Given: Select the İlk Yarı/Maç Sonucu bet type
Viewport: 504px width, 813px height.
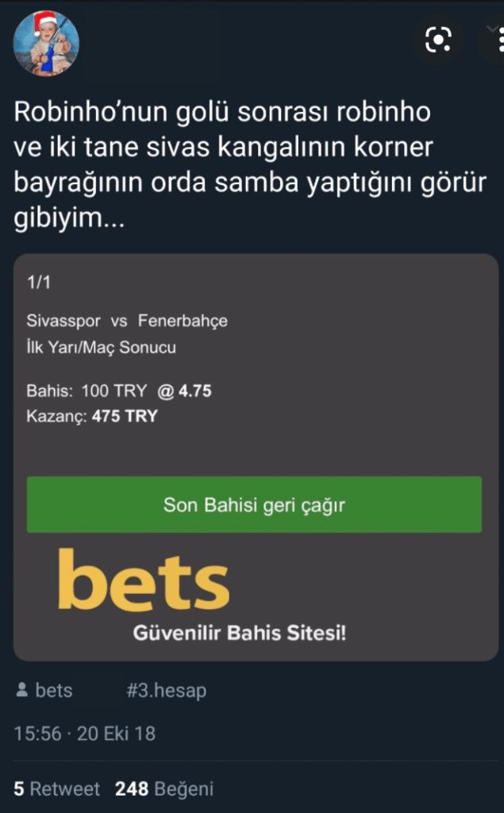Looking at the screenshot, I should [x=101, y=348].
